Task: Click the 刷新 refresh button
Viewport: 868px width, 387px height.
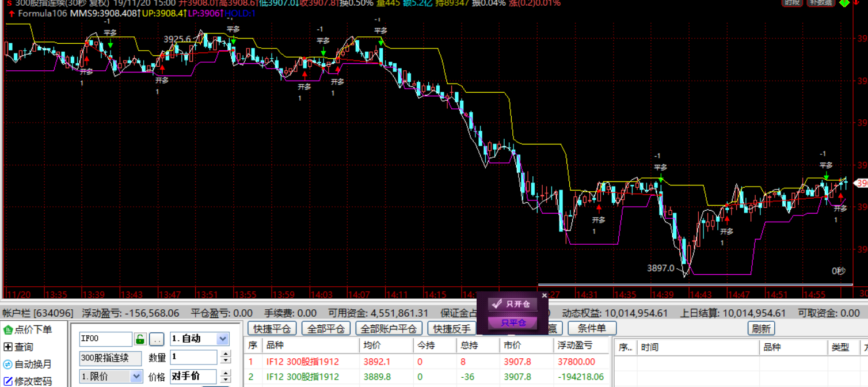Action: pyautogui.click(x=761, y=328)
